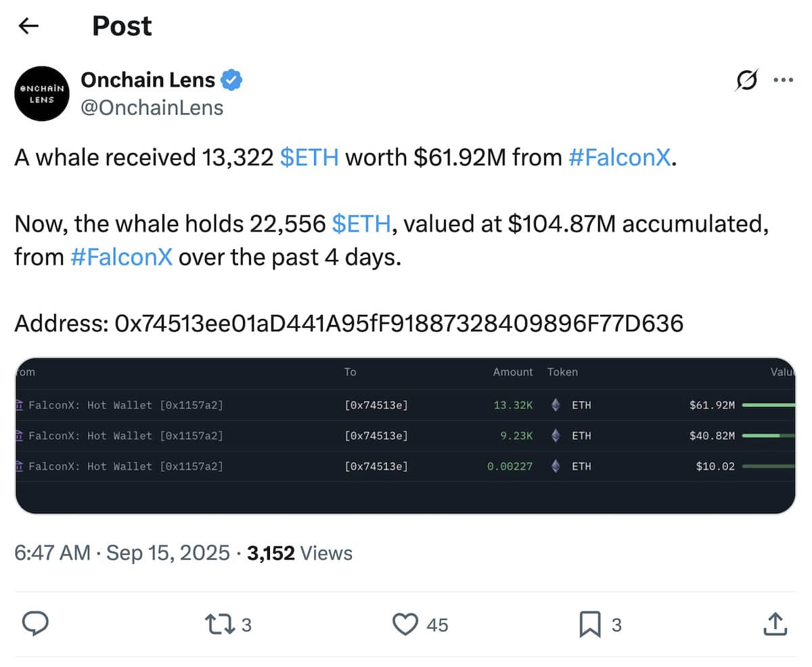Open the embedded transaction table image
The height and width of the screenshot is (667, 812).
(x=405, y=435)
